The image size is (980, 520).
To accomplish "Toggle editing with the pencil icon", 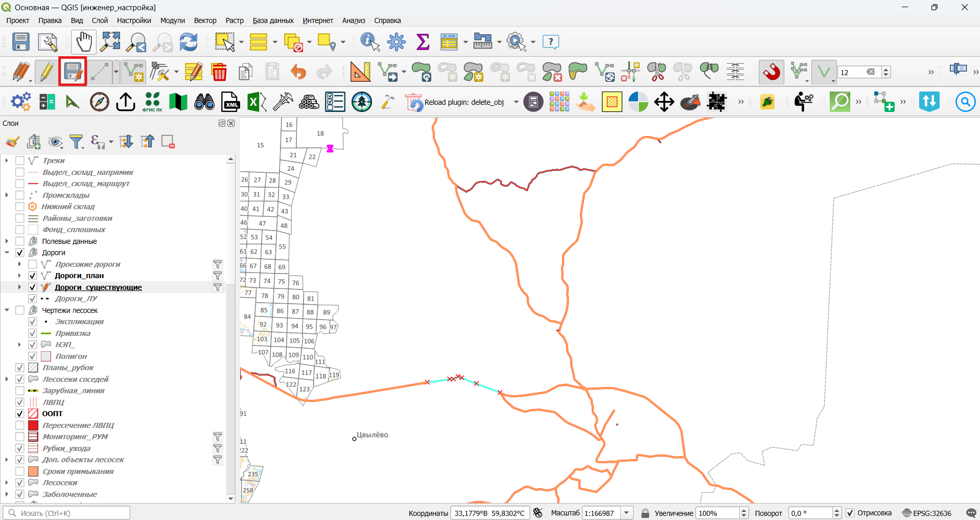I will click(46, 72).
